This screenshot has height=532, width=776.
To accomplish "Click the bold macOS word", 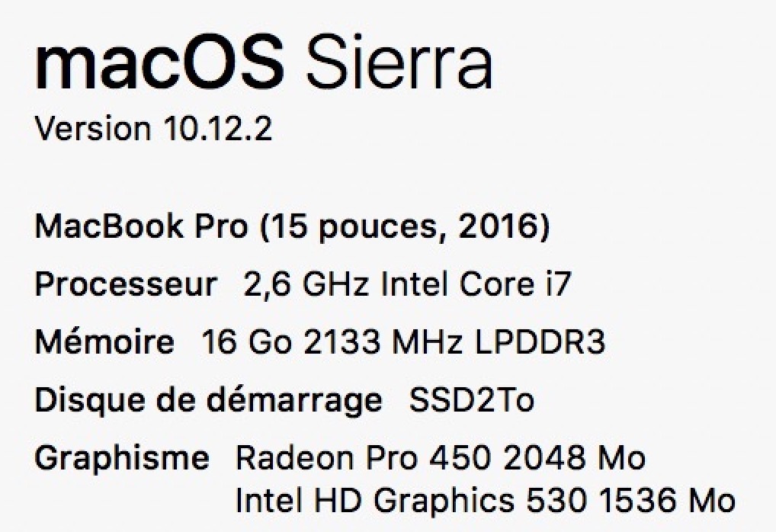I will pos(159,62).
